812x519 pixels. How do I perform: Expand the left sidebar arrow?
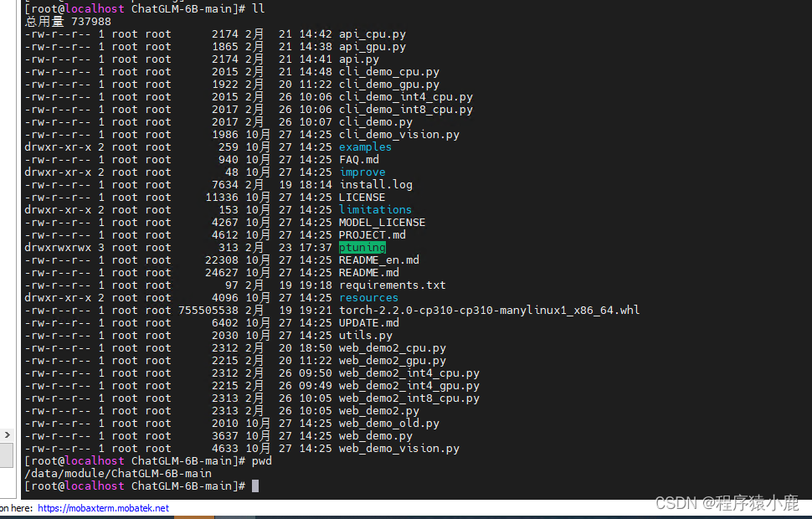(x=8, y=435)
